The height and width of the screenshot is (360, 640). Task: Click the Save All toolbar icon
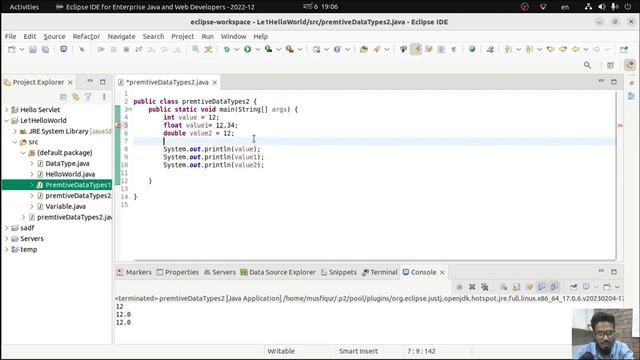(45, 49)
